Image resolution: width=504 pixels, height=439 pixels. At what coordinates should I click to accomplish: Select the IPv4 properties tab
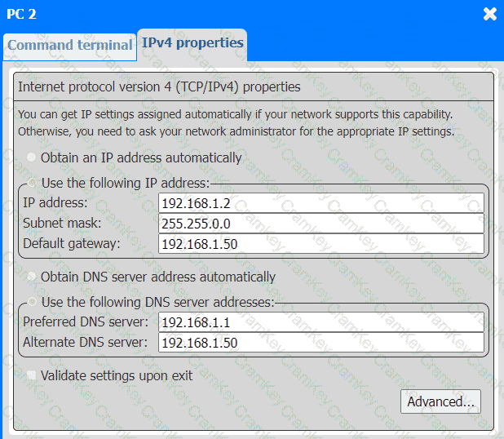(192, 43)
